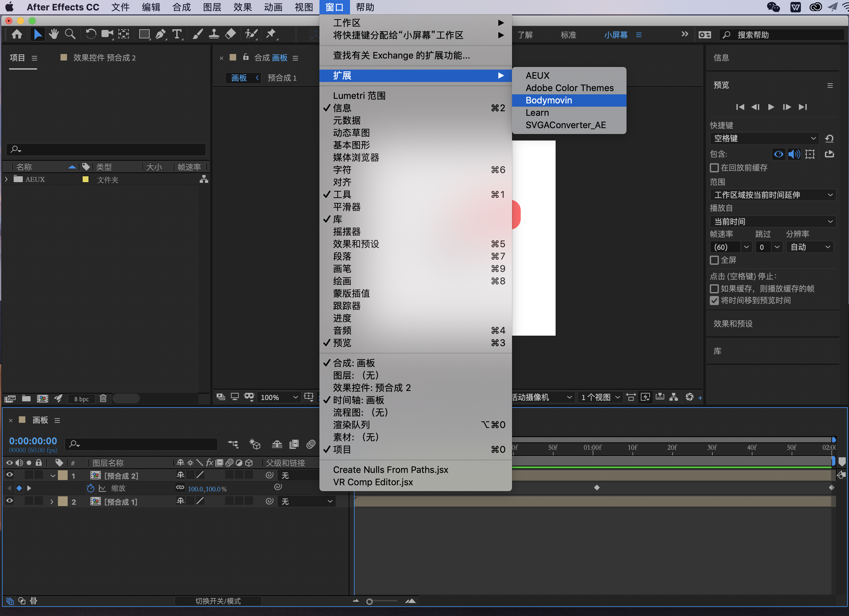849x616 pixels.
Task: Select the Type text tool
Action: coord(177,34)
